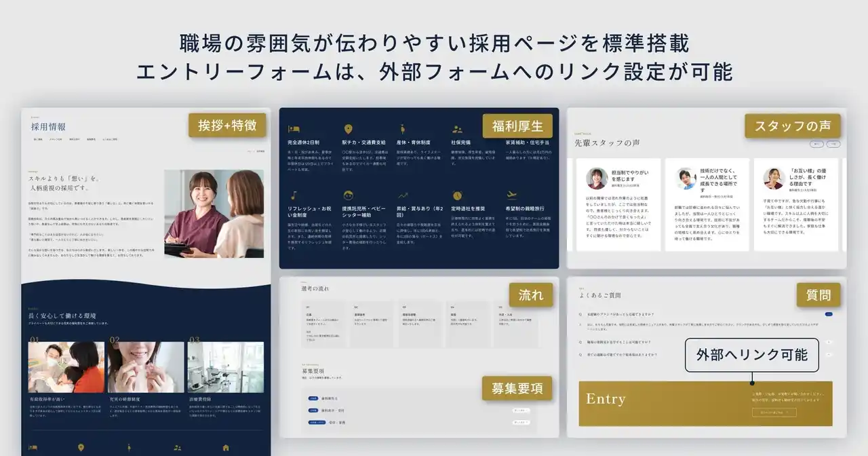
Task: Click the trending-up chart icon for 昇給・賞与
Action: point(403,195)
